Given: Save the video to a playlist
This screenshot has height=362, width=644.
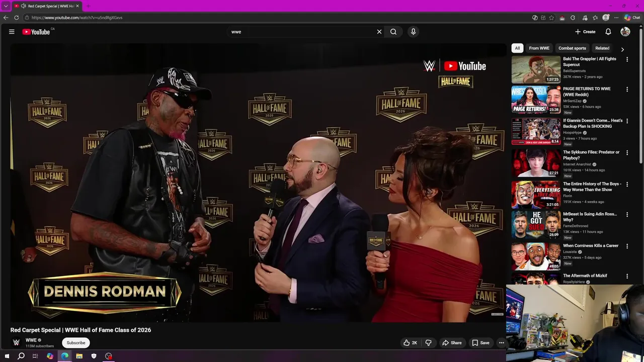Looking at the screenshot, I should (x=480, y=343).
